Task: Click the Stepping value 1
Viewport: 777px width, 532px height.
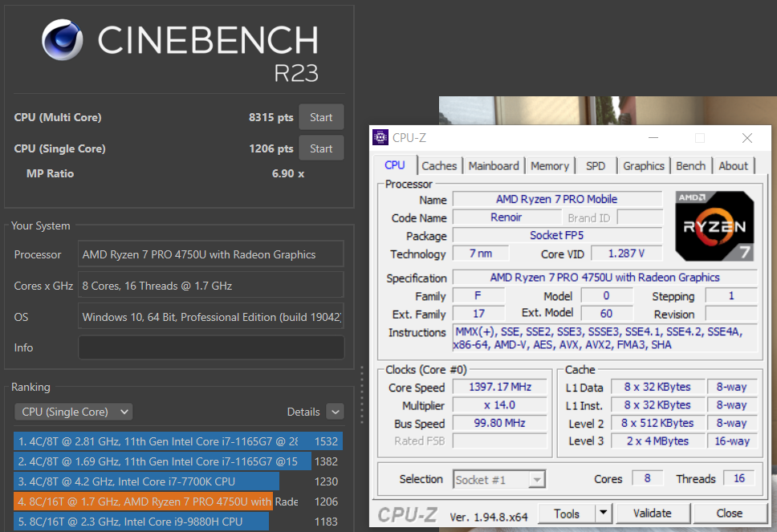Action: coord(731,296)
